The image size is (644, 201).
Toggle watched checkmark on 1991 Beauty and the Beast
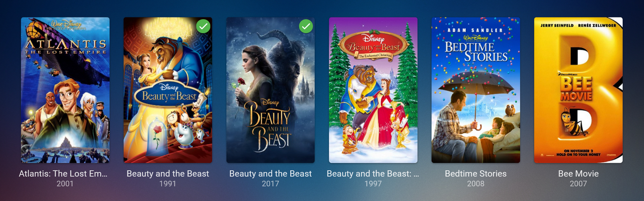point(203,26)
